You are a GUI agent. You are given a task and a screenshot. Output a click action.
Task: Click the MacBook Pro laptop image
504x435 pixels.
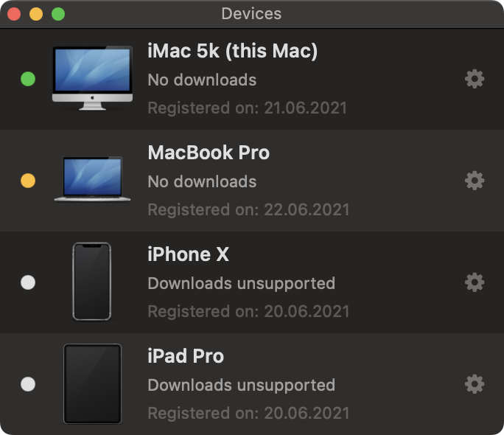tap(92, 179)
